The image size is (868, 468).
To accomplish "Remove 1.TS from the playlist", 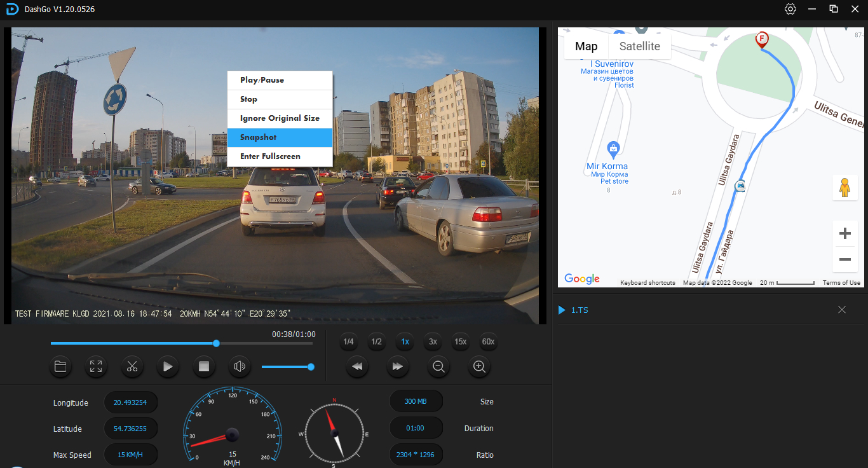I will point(842,310).
